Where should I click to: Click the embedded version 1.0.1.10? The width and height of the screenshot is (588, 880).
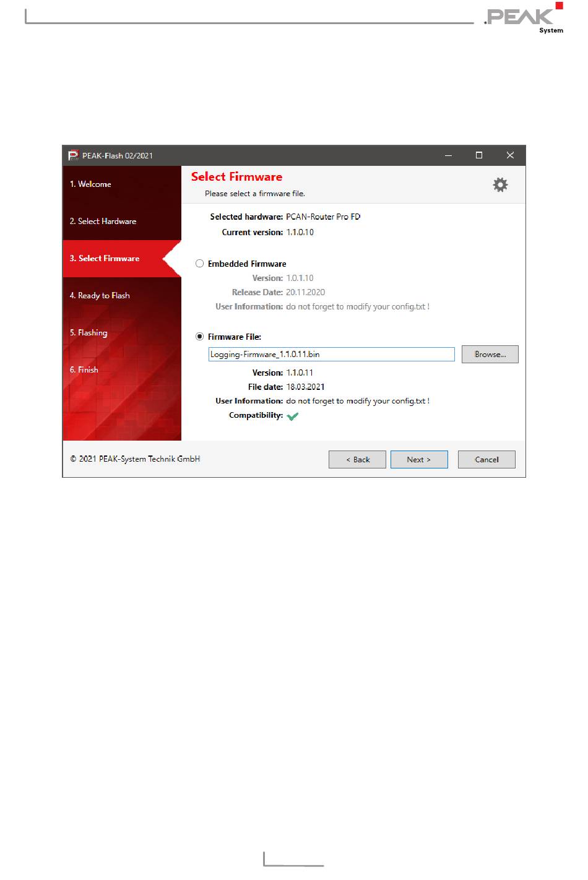[300, 278]
